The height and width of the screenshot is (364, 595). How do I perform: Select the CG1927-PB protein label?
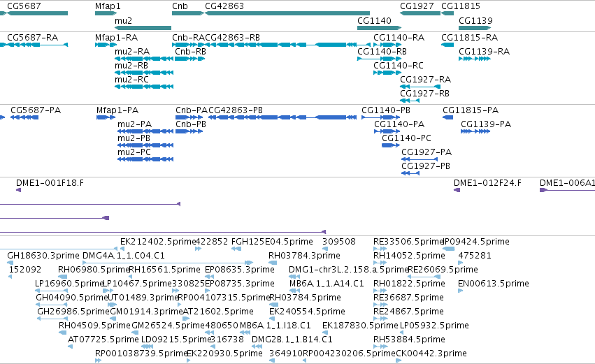(x=426, y=166)
